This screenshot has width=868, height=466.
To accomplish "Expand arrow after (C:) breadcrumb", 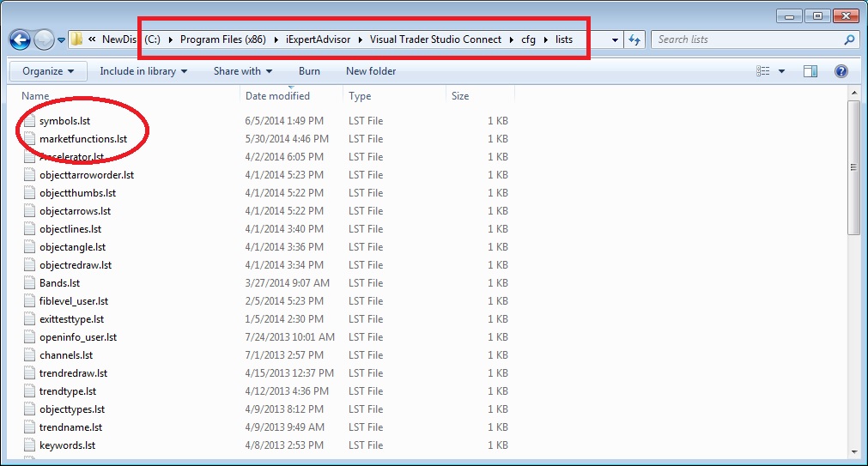I will point(171,39).
